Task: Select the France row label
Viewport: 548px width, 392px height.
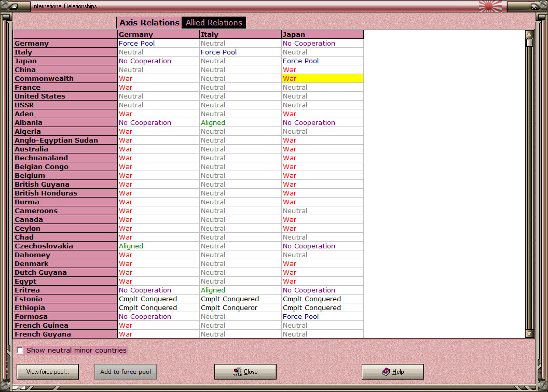Action: (x=65, y=87)
